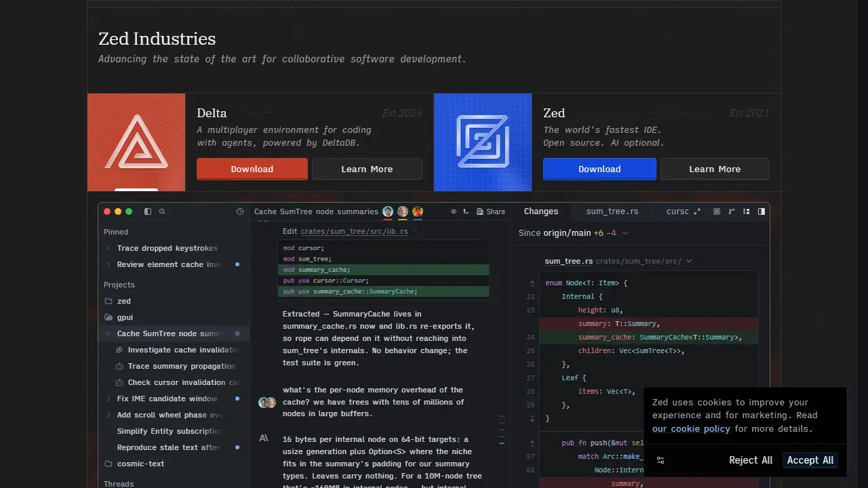868x488 pixels.
Task: Open the Since origin/main dropdown
Action: coord(574,232)
